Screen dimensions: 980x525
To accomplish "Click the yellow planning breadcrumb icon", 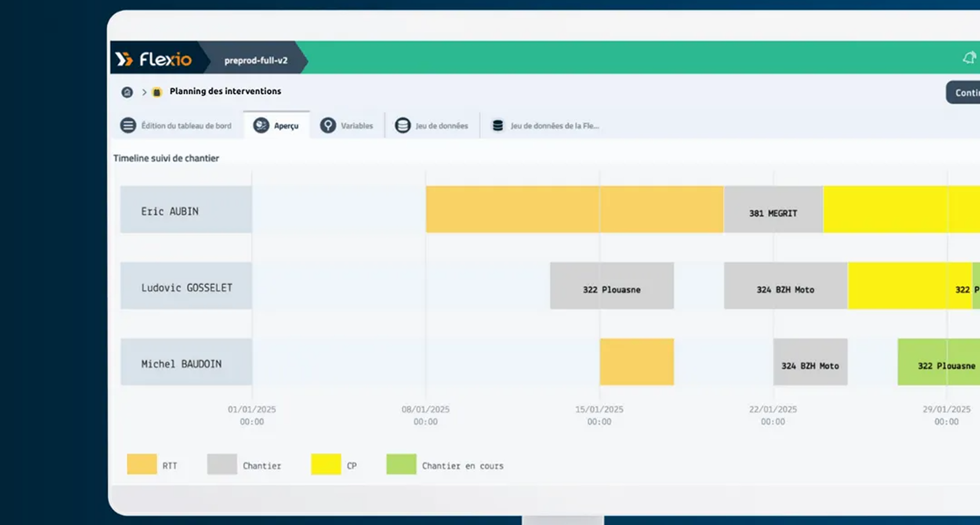I will tap(157, 92).
